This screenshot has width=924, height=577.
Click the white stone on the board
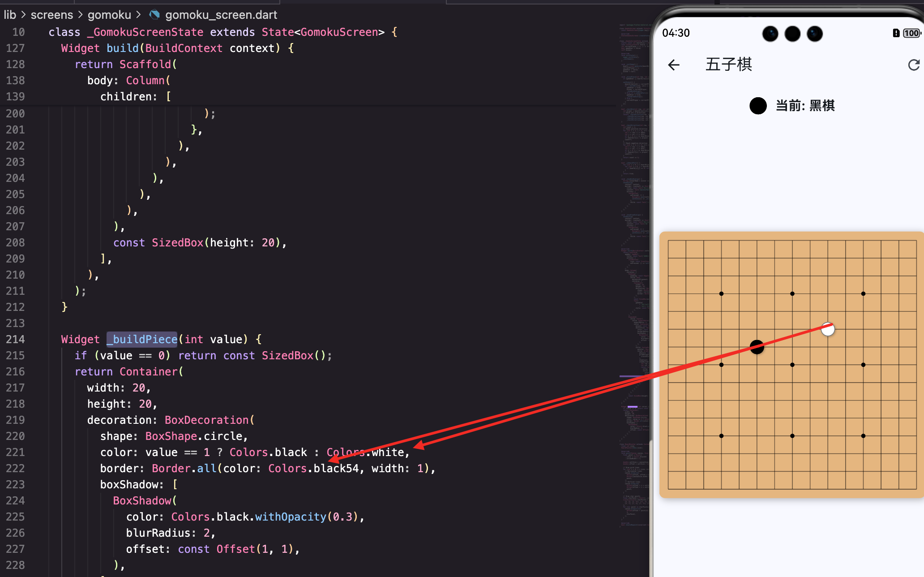click(x=828, y=329)
